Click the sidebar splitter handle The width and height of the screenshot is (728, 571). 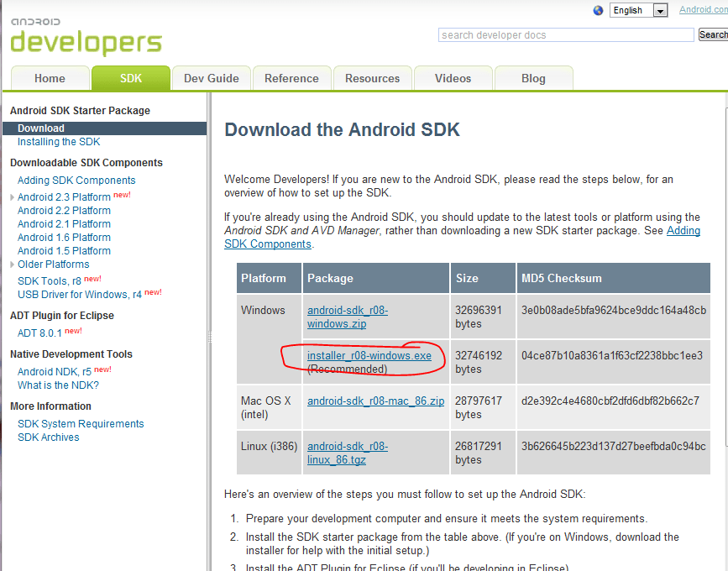[209, 336]
